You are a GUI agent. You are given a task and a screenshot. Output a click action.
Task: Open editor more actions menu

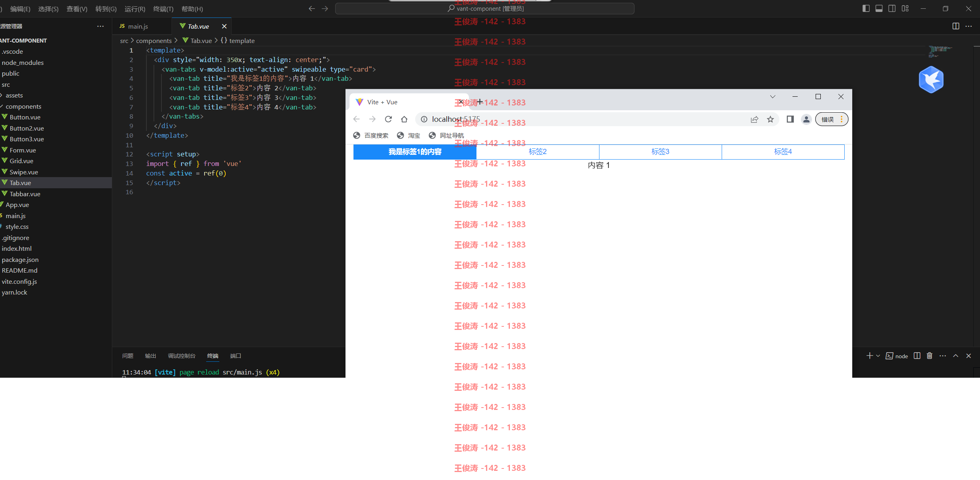point(969,26)
